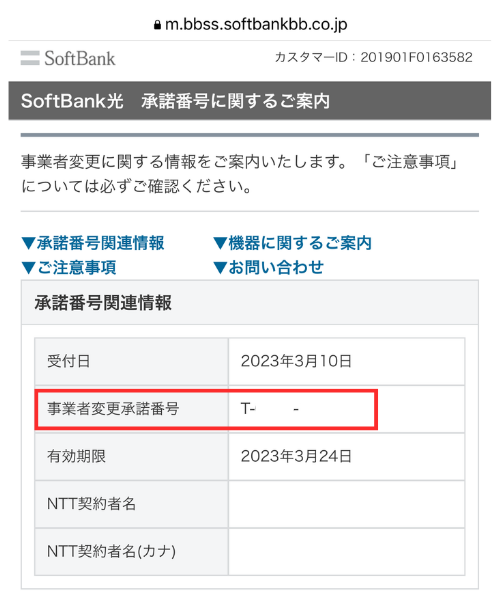Jump to 承諾番号関連情報 anchor link
500x600 pixels.
(x=93, y=243)
